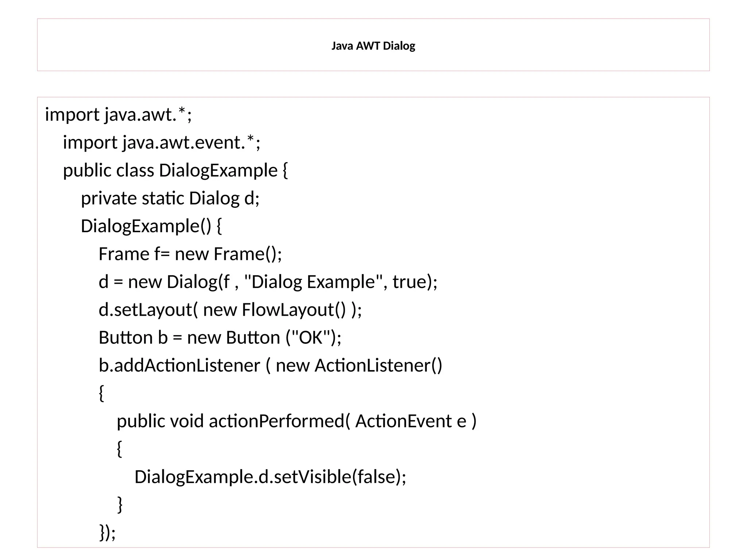Click the opening brace directly below addActionListener
Viewport: 747px width, 560px height.
pos(101,394)
